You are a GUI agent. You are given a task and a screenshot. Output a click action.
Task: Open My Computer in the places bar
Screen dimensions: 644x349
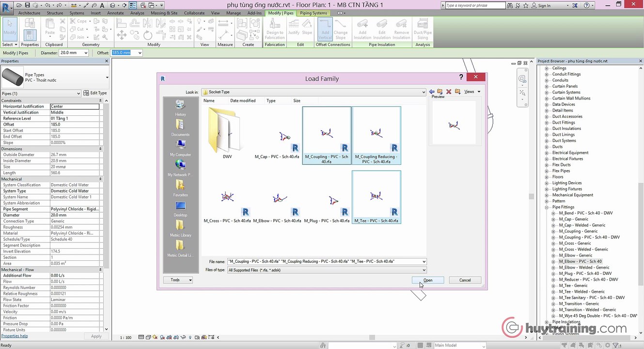click(180, 148)
